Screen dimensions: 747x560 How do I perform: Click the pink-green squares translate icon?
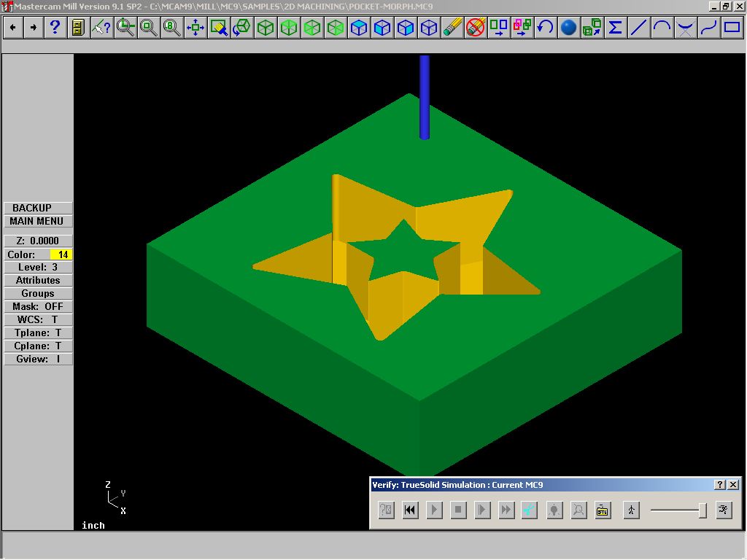point(522,28)
